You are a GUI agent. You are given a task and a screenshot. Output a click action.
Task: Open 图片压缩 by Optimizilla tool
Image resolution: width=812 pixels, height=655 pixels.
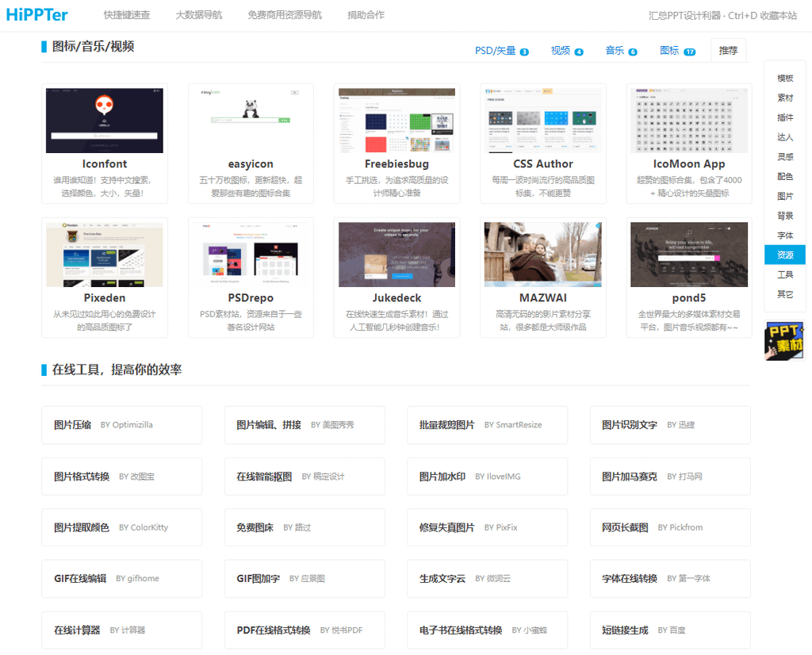click(121, 425)
